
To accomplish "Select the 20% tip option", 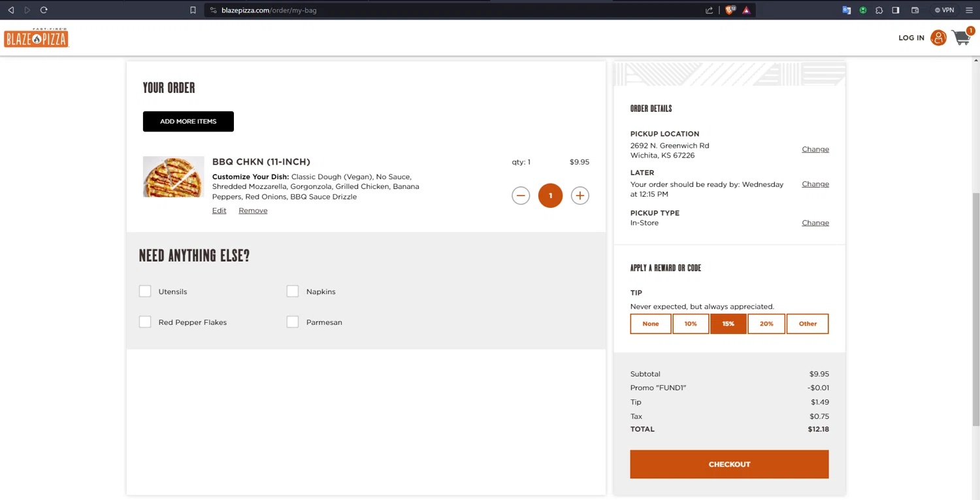I will click(x=766, y=324).
